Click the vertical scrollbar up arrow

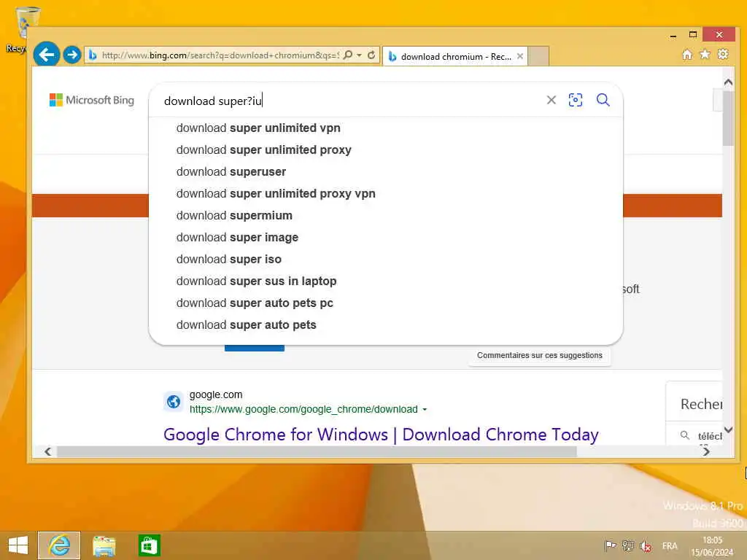click(x=728, y=82)
